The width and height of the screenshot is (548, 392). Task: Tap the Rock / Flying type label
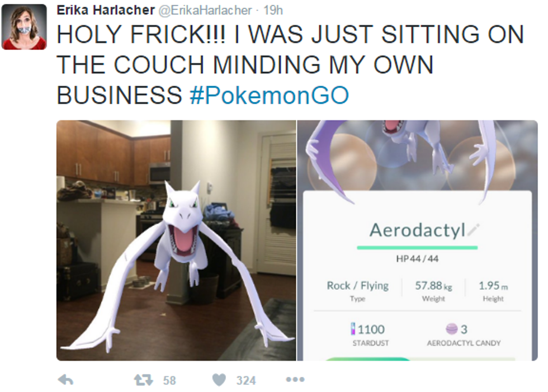[357, 286]
